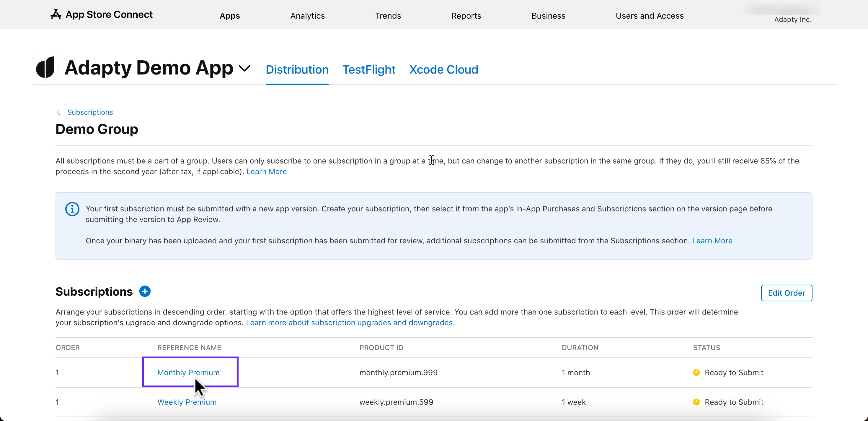Viewport: 868px width, 421px height.
Task: Open the Weekly Premium subscription link
Action: point(187,402)
